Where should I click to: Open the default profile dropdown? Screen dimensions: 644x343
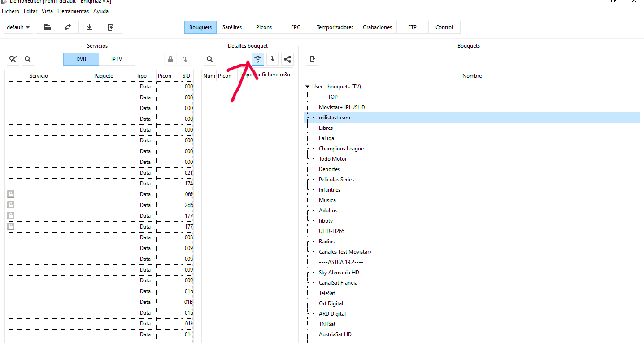(x=19, y=27)
